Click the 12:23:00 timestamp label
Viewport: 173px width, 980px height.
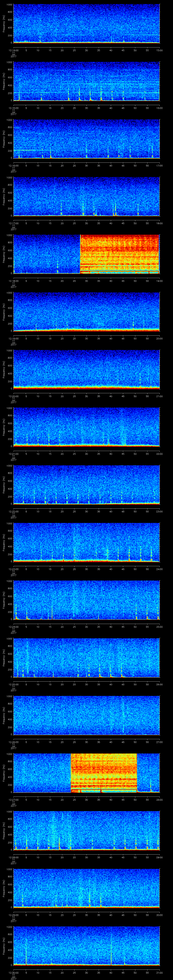point(13,569)
